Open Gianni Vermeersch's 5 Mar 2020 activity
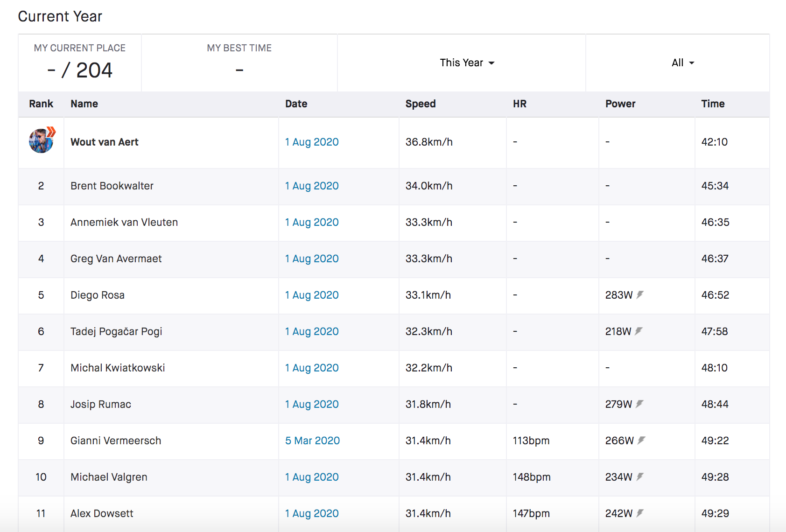The width and height of the screenshot is (786, 532). tap(312, 441)
